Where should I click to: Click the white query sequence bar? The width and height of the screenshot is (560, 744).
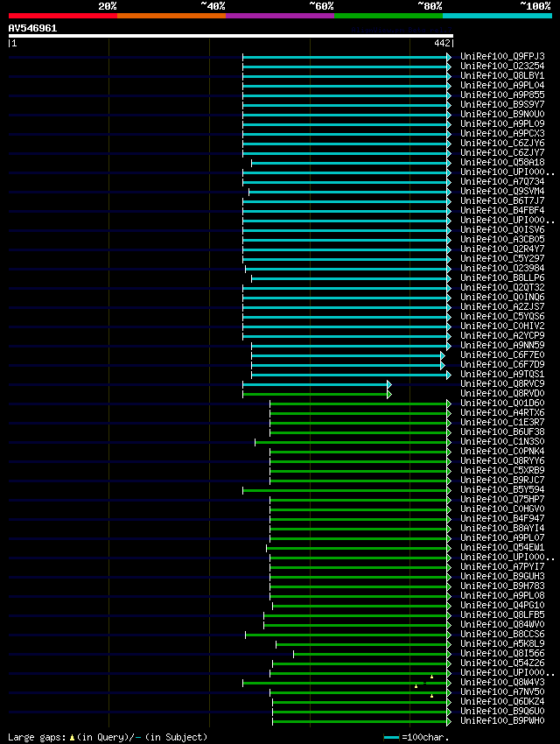coord(231,36)
